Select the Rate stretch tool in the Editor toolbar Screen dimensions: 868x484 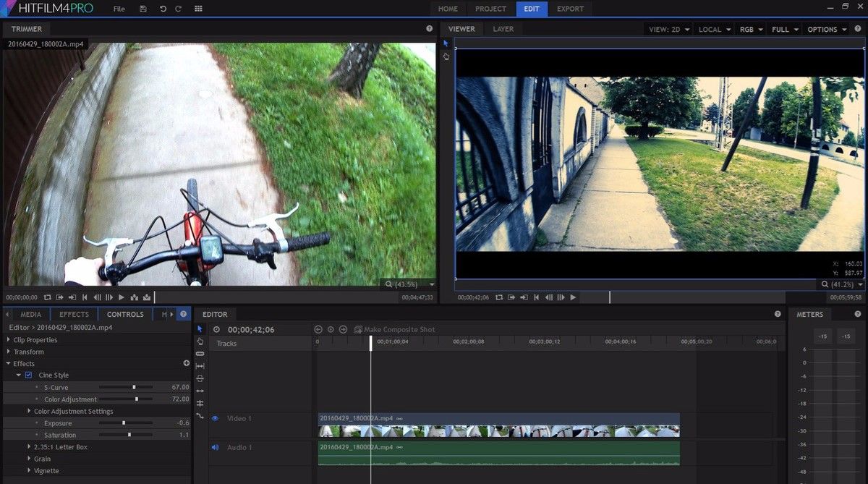coord(200,415)
